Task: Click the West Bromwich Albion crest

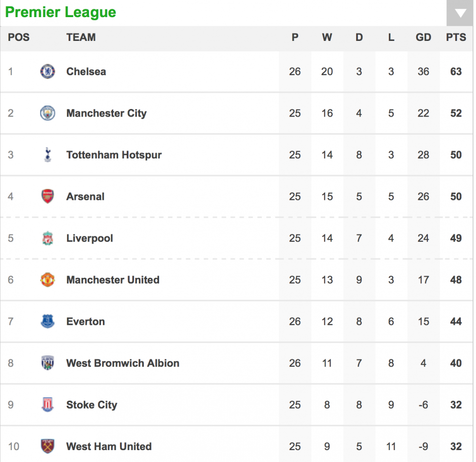Action: pos(48,363)
